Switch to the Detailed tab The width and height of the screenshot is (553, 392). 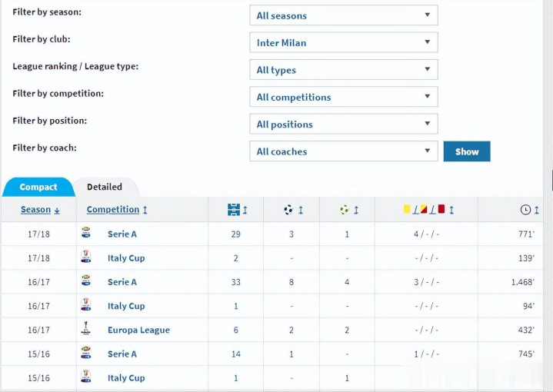pyautogui.click(x=105, y=187)
